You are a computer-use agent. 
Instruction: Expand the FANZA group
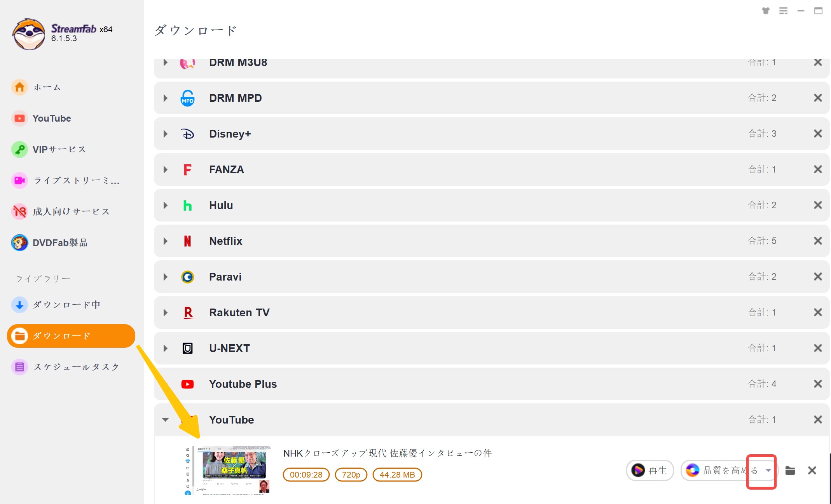coord(165,169)
